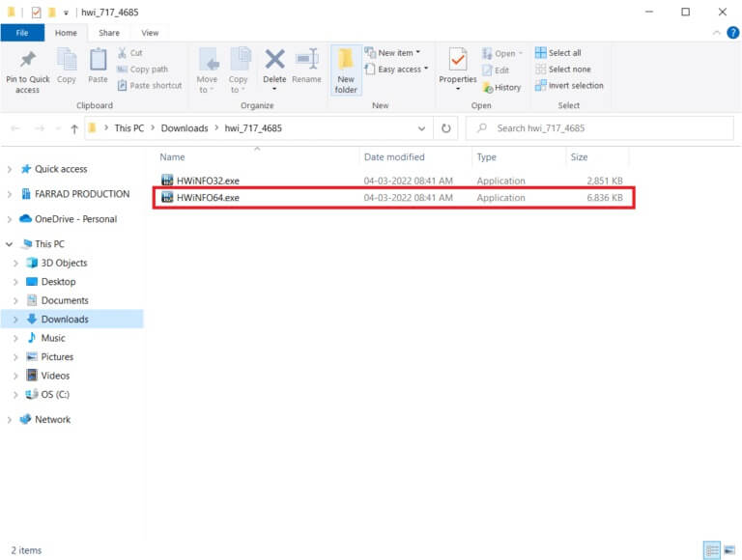Click Select none
The width and height of the screenshot is (742, 560).
click(x=563, y=70)
